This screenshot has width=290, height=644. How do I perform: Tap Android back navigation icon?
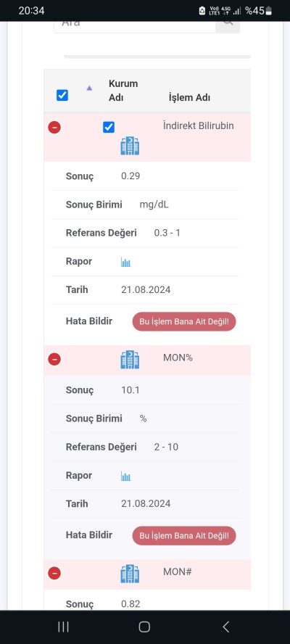[225, 627]
